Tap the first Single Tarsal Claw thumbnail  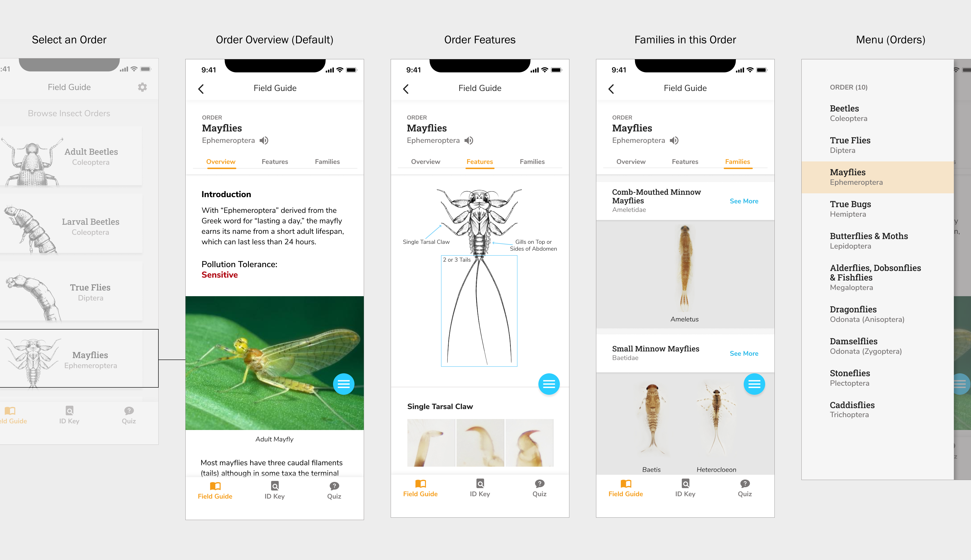tap(431, 443)
